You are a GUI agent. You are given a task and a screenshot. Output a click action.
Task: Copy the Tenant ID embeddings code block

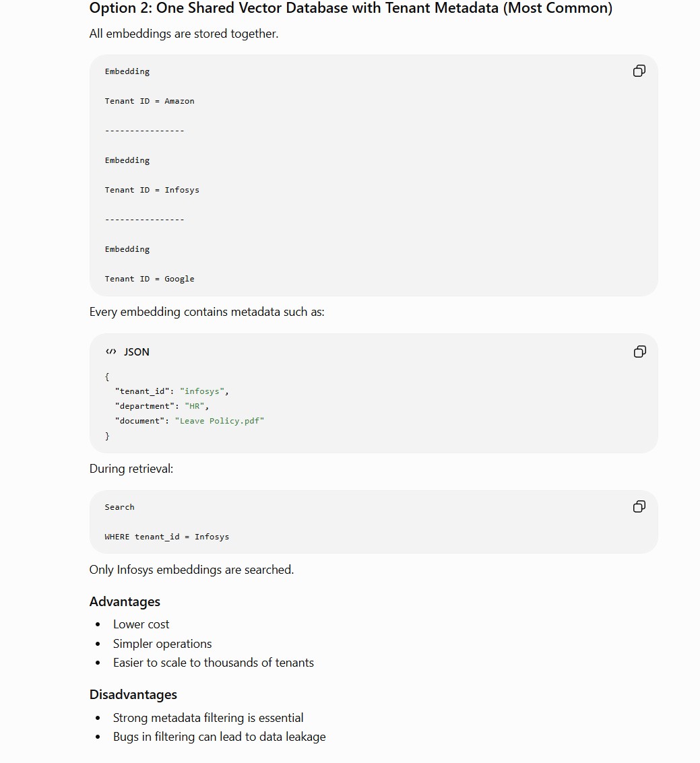[639, 71]
